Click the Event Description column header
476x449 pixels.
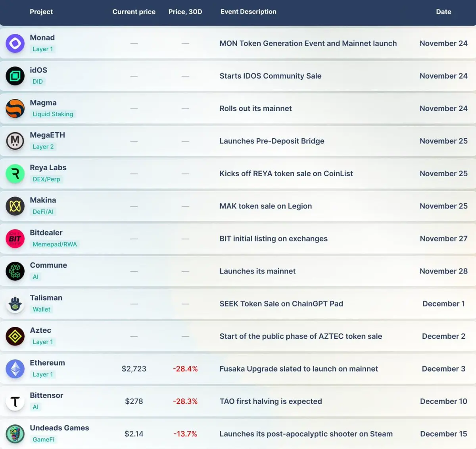[x=248, y=12]
